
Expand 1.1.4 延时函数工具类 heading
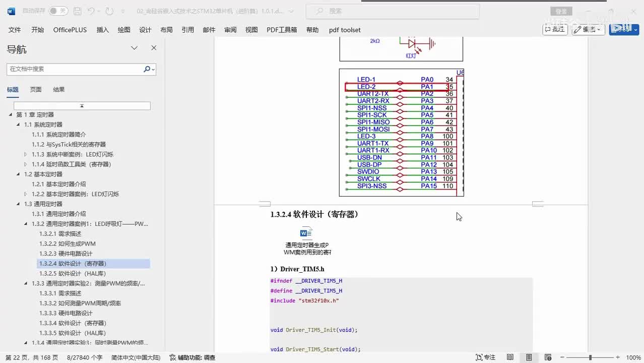tap(26, 164)
